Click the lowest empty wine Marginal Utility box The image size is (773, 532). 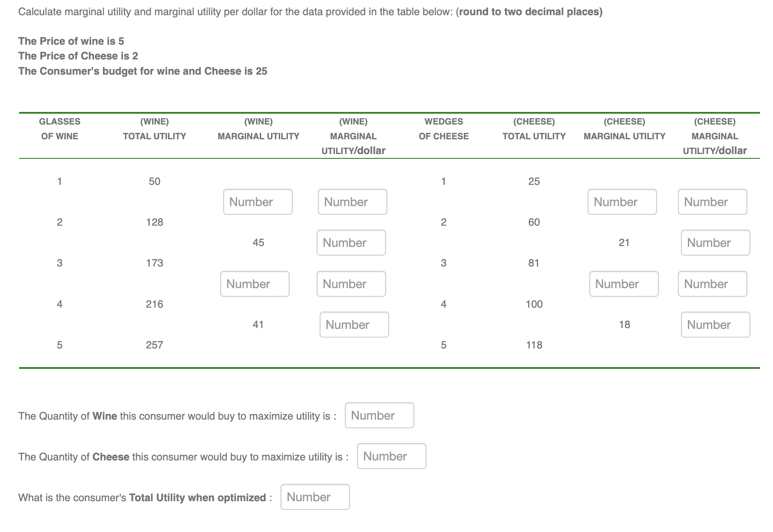click(x=254, y=283)
